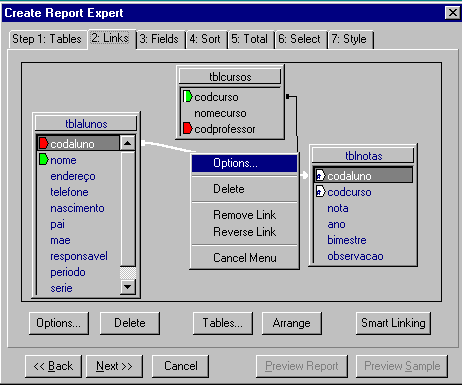Click the red index icon beside codprofessor
The image size is (462, 385).
tap(188, 129)
